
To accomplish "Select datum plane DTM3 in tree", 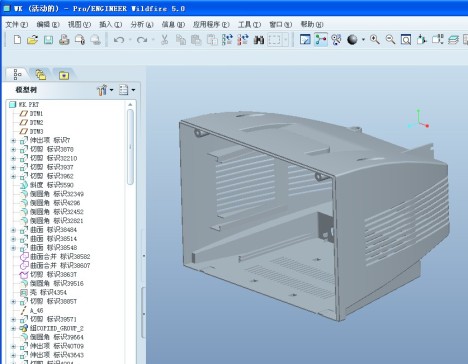I will point(32,131).
